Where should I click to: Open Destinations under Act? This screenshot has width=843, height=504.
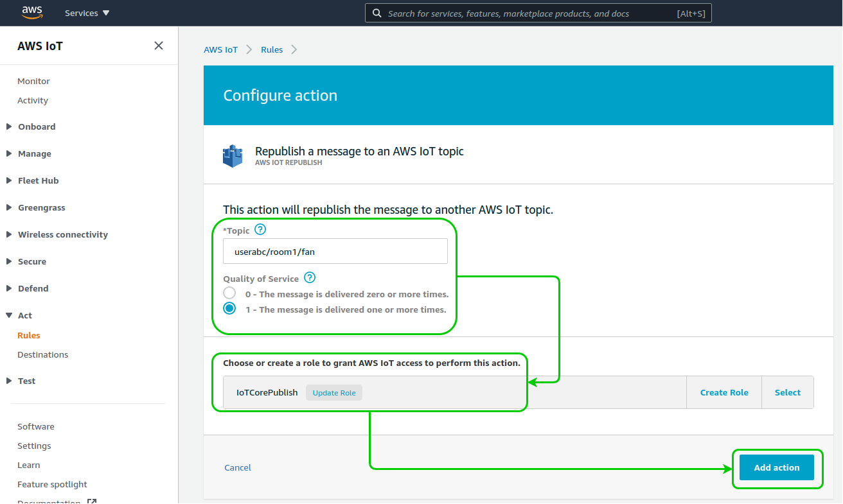[x=42, y=354]
